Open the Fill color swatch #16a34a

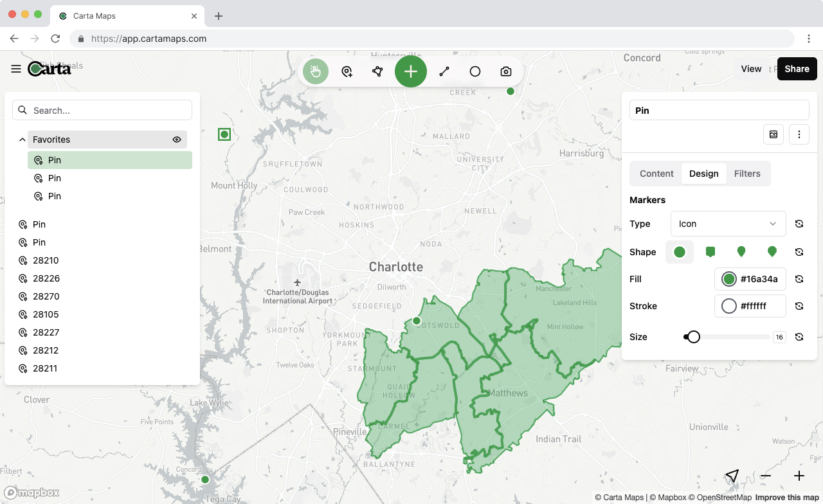(729, 279)
